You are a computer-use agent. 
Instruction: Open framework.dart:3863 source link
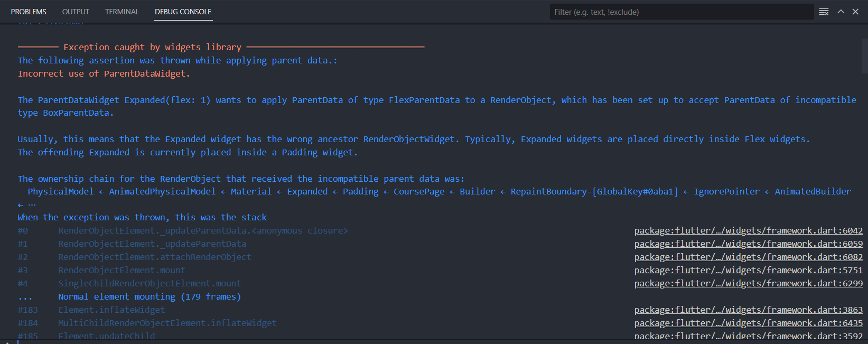pos(748,310)
